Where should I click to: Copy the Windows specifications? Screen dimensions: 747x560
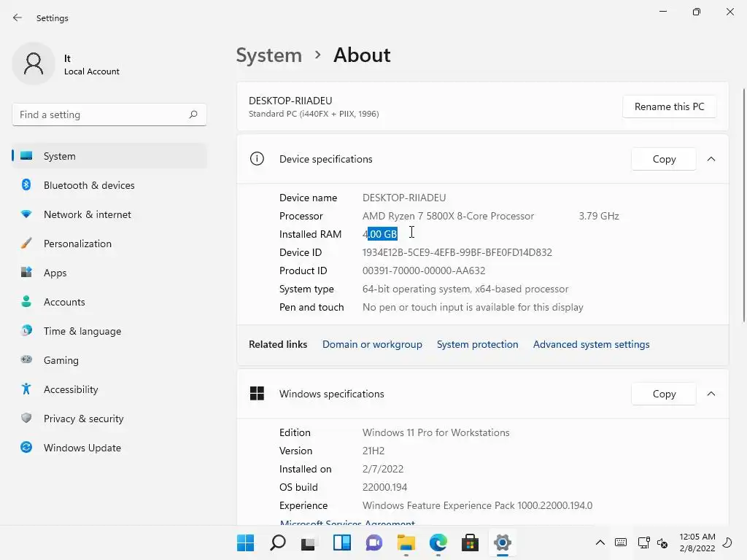[664, 394]
